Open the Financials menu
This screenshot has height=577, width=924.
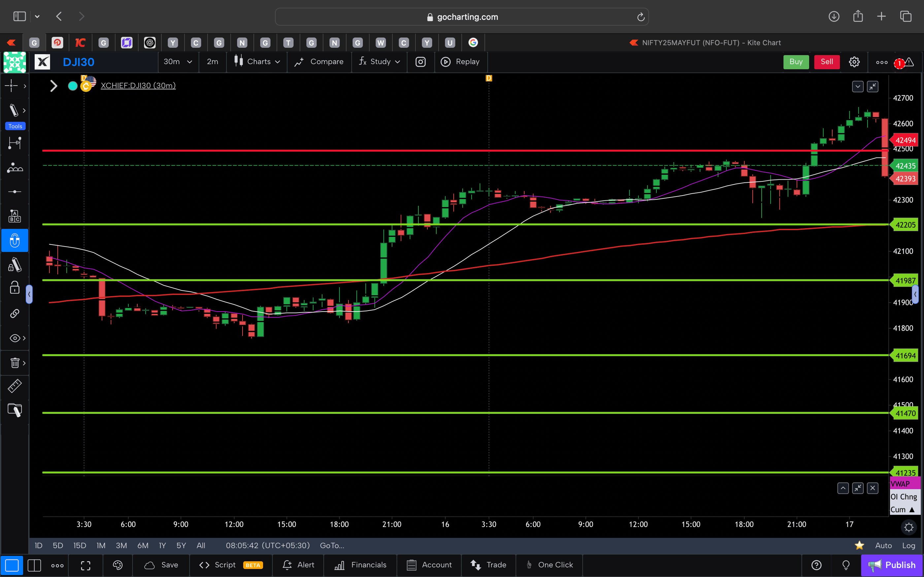point(360,565)
